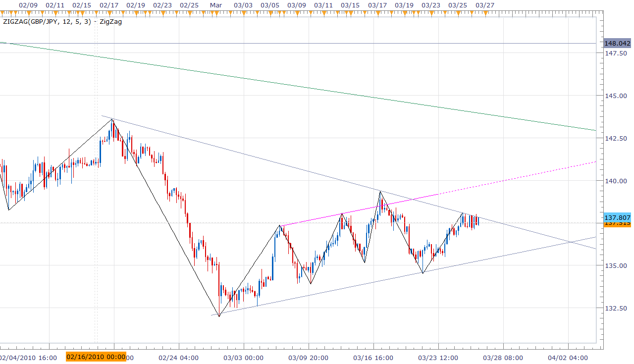The height and width of the screenshot is (364, 634).
Task: Click the 02/09 date on the top axis
Action: tap(27, 5)
